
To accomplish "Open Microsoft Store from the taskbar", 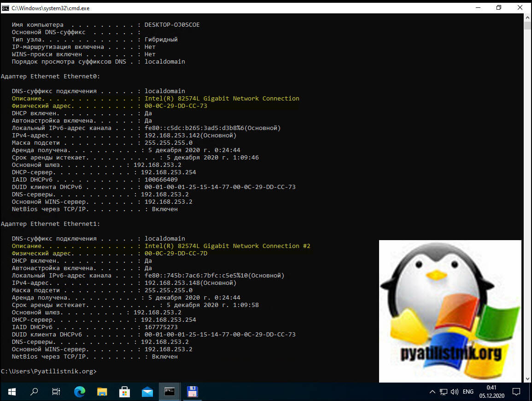I will pyautogui.click(x=124, y=392).
